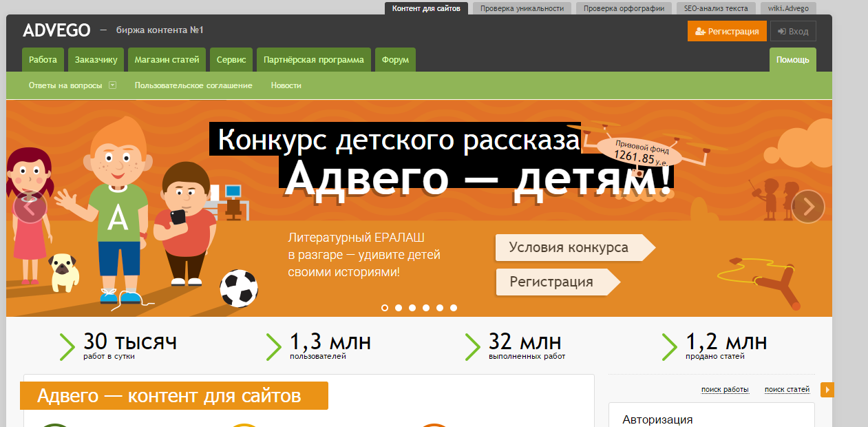Image resolution: width=868 pixels, height=427 pixels.
Task: Open the Партнёрская программа menu tab
Action: pyautogui.click(x=314, y=59)
